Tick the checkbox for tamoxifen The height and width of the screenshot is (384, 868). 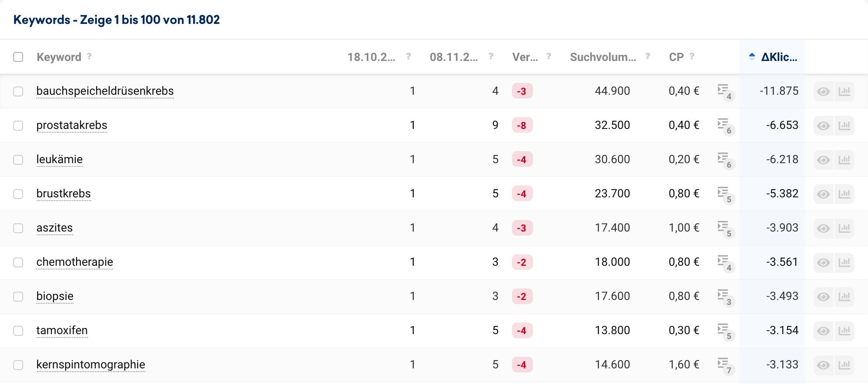pos(18,330)
